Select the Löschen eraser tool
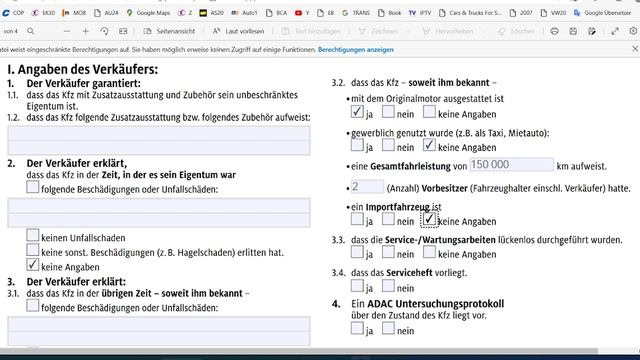Image resolution: width=640 pixels, height=360 pixels. coord(516,31)
